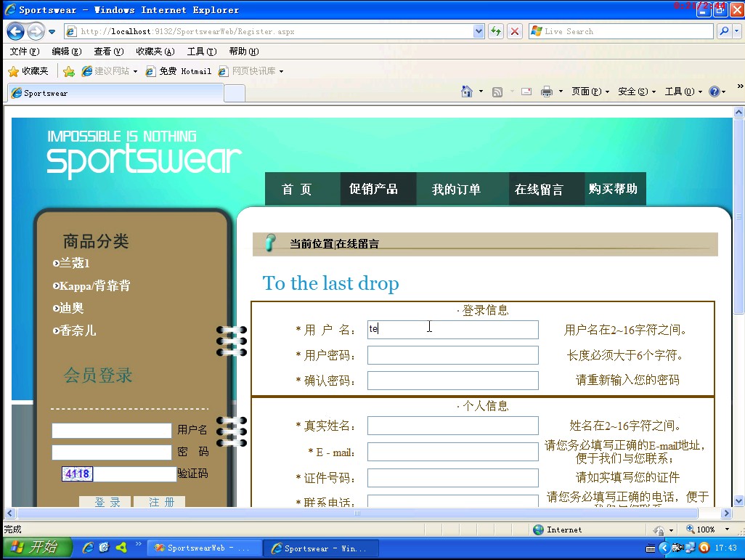Open the 安全(S) command bar menu
Screen dimensions: 745x560
pos(637,92)
